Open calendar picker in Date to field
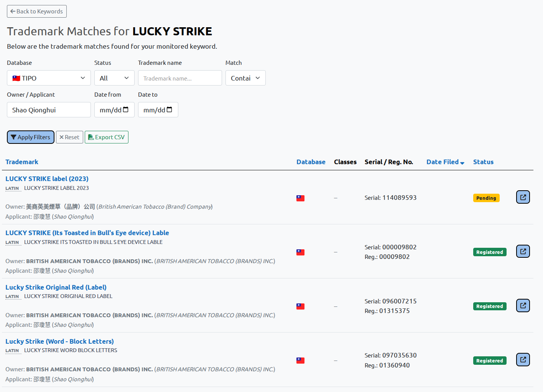 pos(169,110)
